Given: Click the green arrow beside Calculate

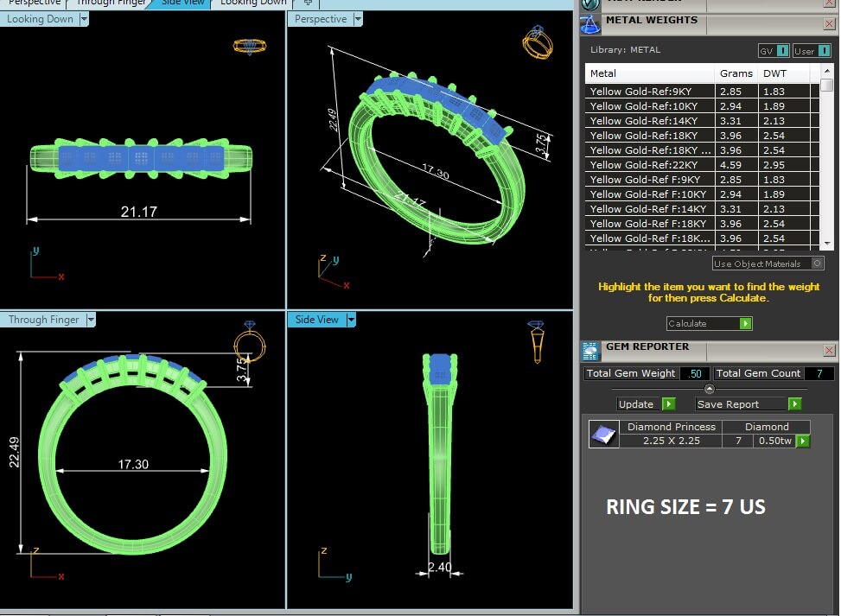Looking at the screenshot, I should [745, 323].
